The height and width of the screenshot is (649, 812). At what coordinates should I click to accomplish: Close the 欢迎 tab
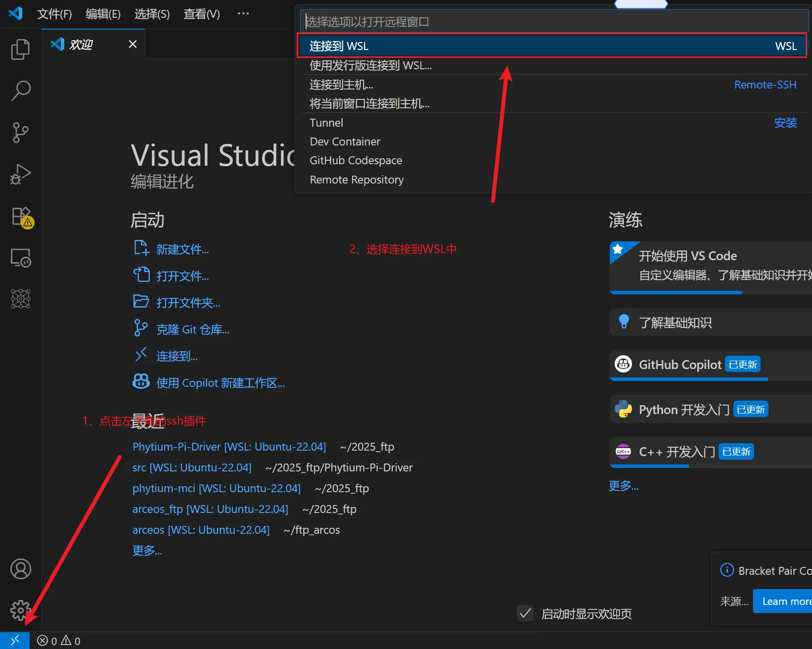pos(133,44)
